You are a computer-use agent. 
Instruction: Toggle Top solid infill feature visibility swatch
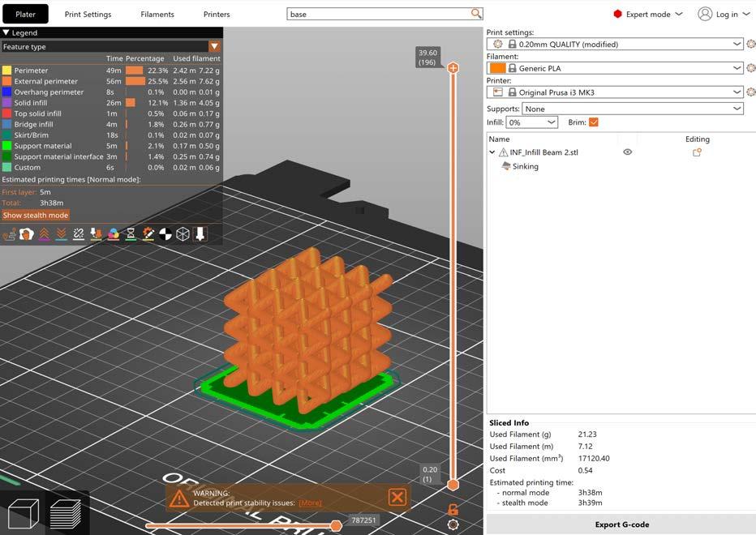pyautogui.click(x=6, y=113)
